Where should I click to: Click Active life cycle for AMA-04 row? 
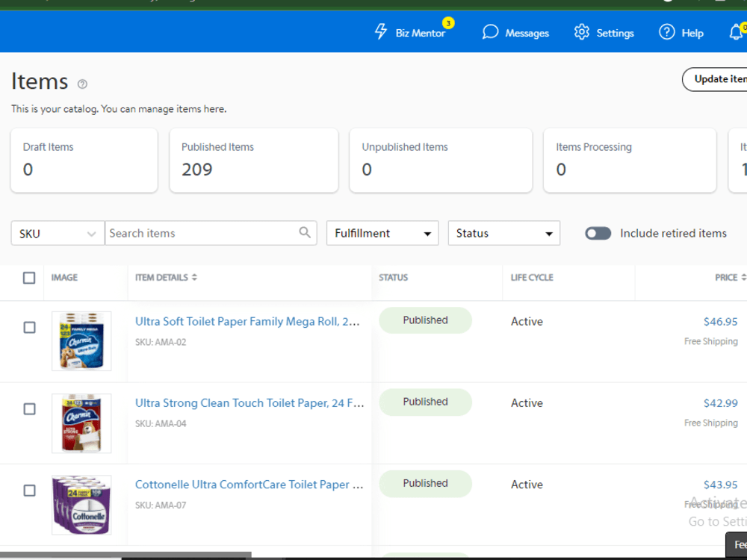(527, 403)
